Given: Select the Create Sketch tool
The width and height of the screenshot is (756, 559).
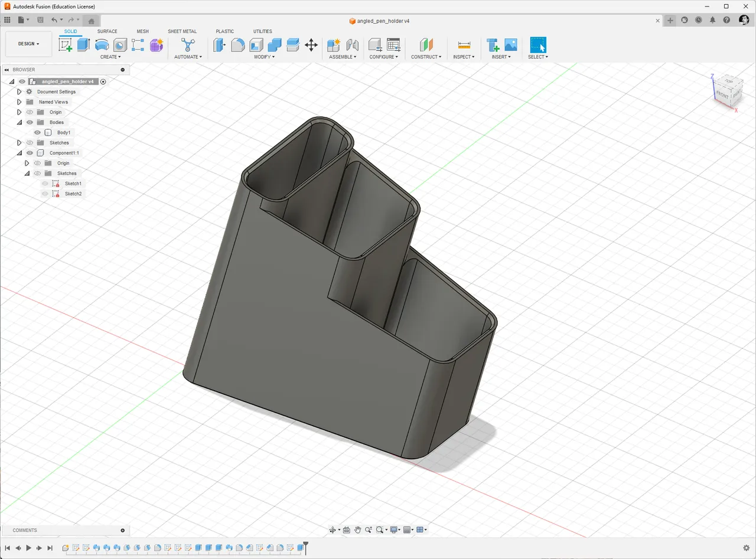Looking at the screenshot, I should pos(65,44).
